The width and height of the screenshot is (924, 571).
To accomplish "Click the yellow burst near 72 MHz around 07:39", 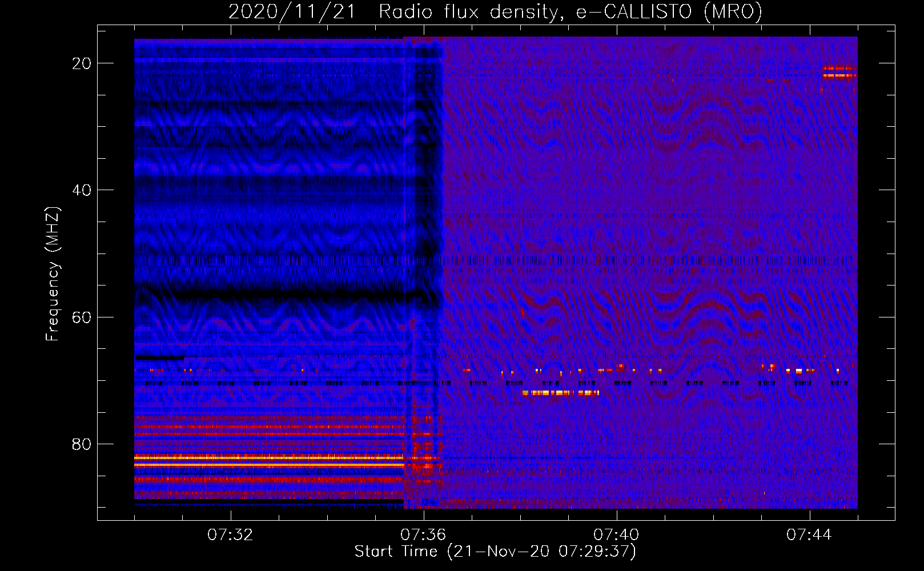I will pyautogui.click(x=561, y=393).
